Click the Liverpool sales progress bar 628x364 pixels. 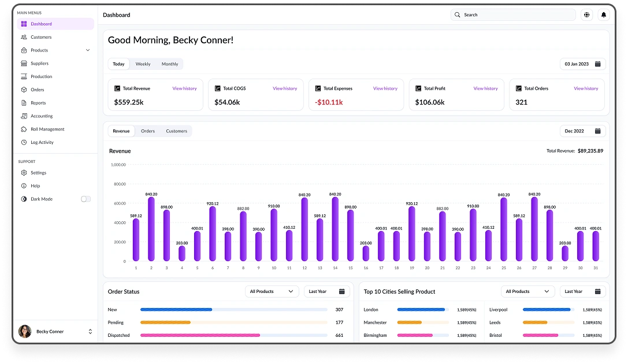[549, 310]
